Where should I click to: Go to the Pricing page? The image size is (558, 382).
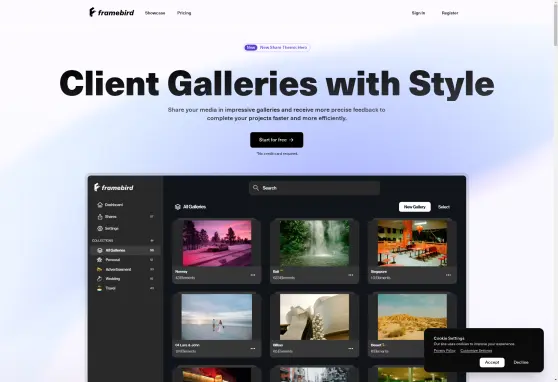(184, 13)
